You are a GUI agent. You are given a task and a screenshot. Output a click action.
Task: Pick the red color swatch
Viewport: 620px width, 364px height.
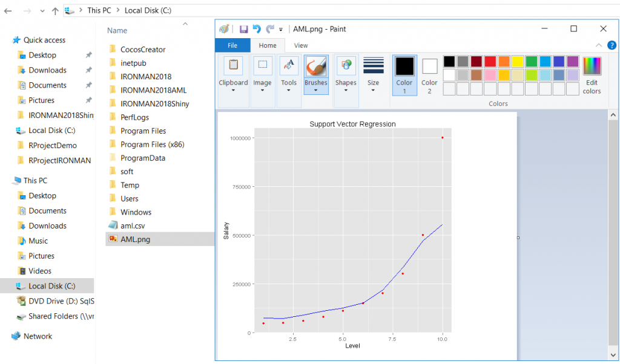490,61
